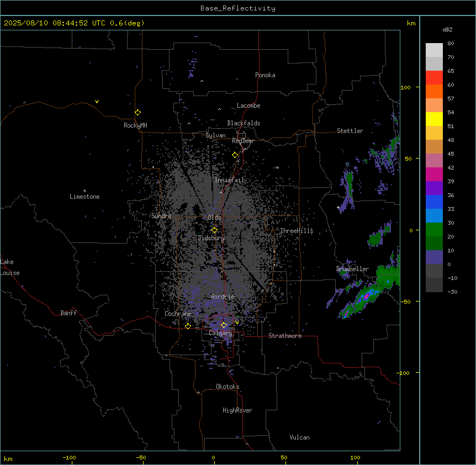Select the yellow diamond marker south of RedDeer
Viewport: 476px width, 465px height.
pos(235,155)
